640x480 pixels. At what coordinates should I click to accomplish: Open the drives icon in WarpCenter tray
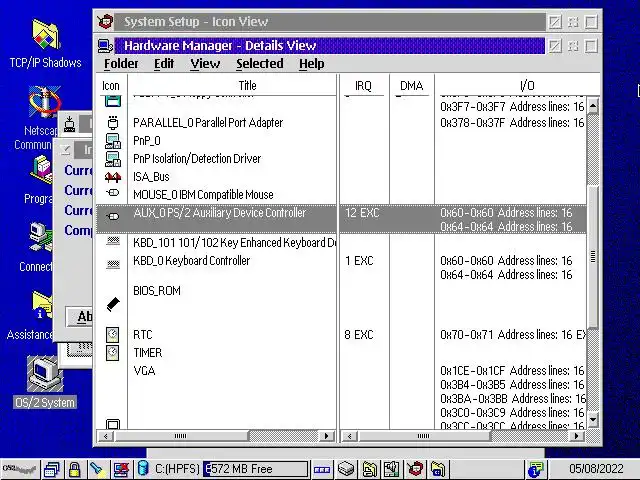(346, 469)
